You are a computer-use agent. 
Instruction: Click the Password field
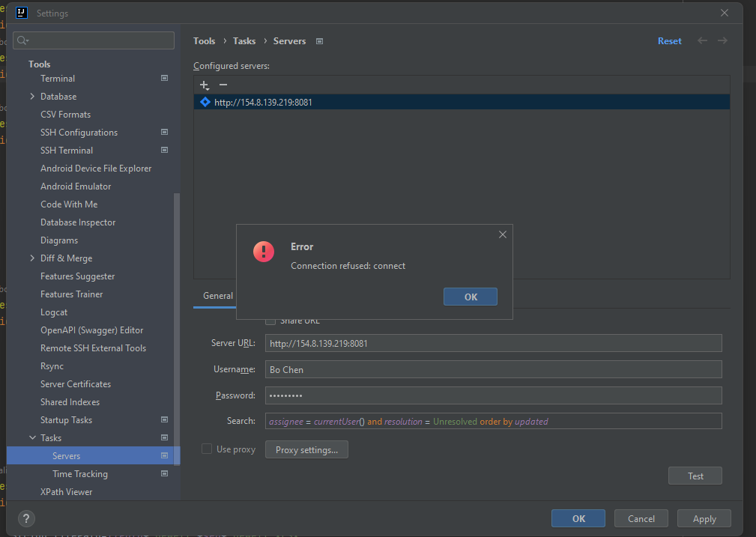(x=493, y=395)
